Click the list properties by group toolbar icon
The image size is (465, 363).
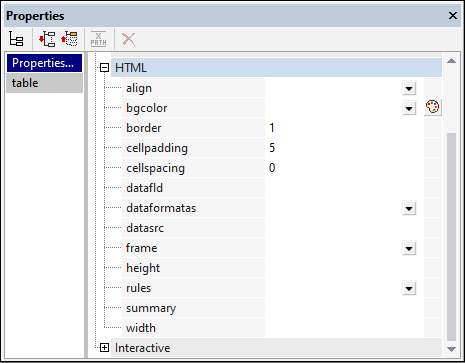[16, 39]
